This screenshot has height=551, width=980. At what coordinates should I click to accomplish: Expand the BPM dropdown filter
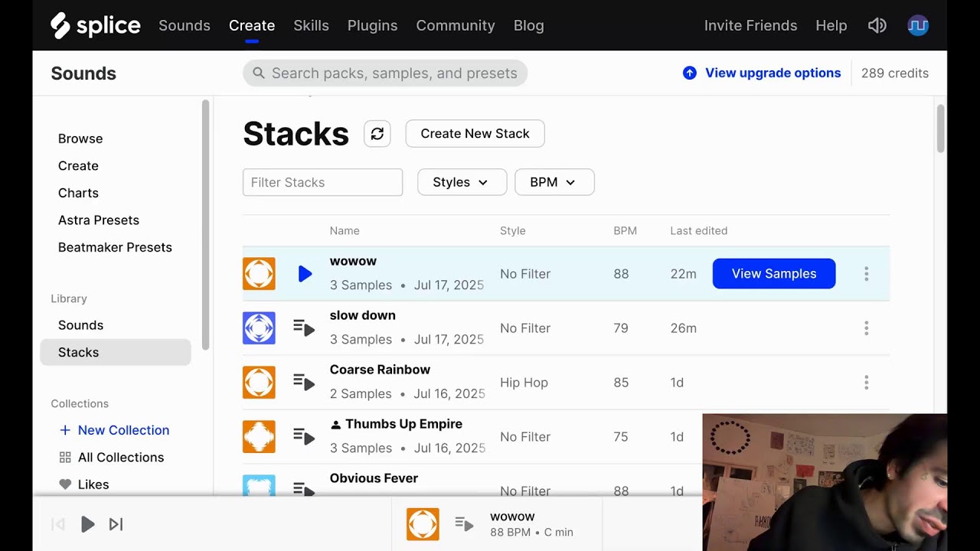coord(554,182)
